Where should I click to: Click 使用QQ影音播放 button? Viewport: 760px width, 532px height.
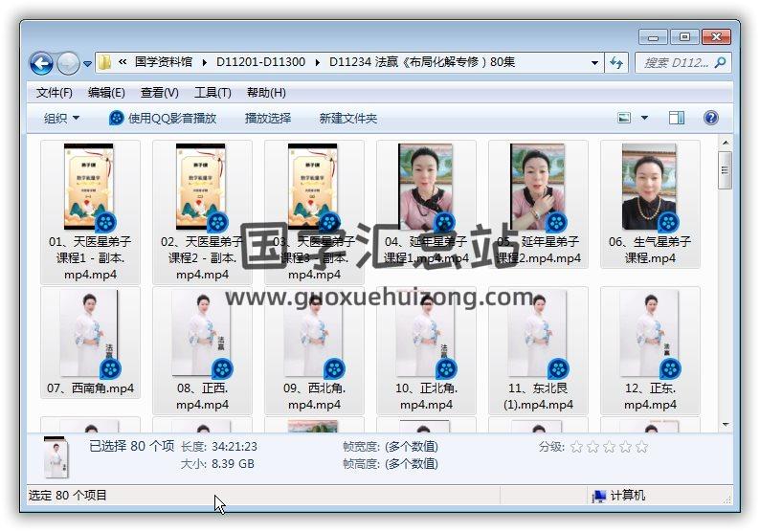(163, 118)
